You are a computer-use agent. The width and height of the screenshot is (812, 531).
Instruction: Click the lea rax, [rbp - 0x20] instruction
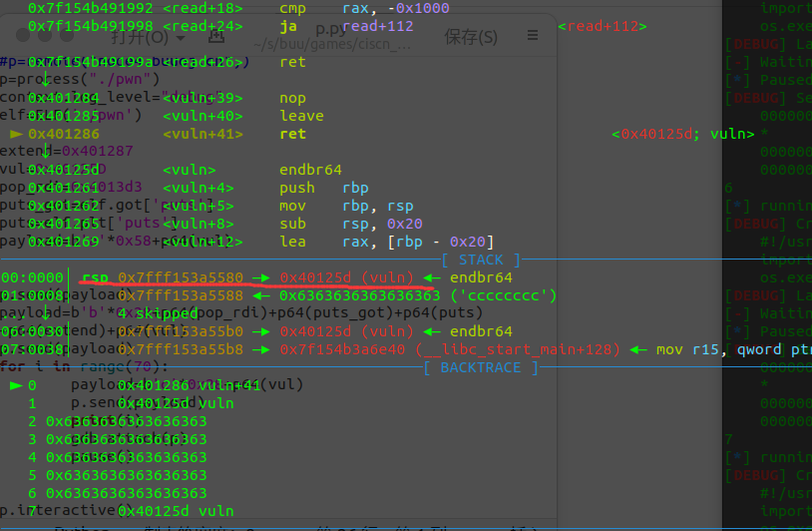(387, 242)
